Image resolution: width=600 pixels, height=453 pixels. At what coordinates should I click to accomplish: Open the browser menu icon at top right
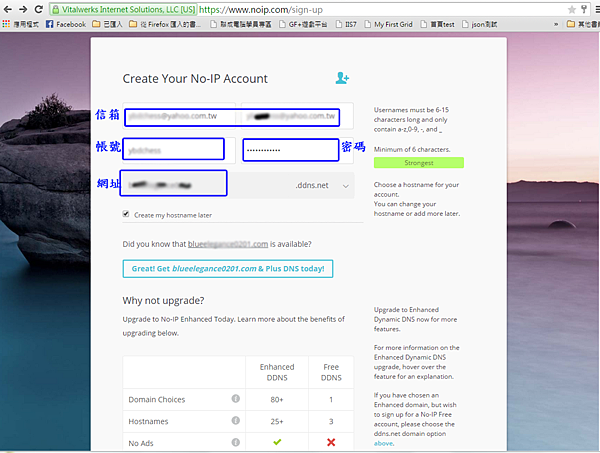597,10
